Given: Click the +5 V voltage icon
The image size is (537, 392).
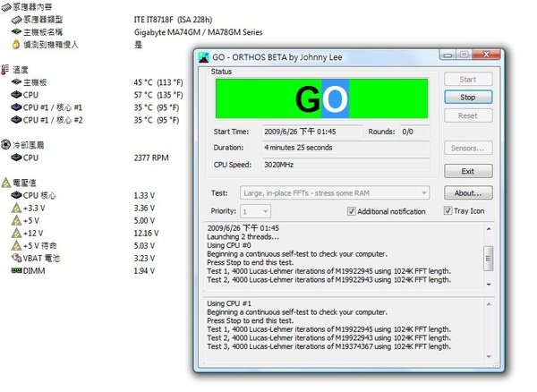Looking at the screenshot, I should 16,220.
